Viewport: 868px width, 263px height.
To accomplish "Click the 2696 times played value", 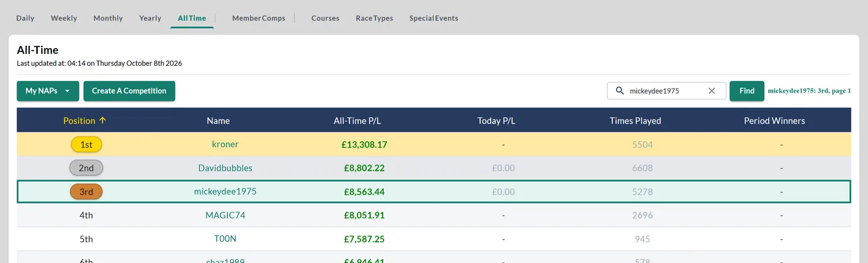I will coord(642,216).
